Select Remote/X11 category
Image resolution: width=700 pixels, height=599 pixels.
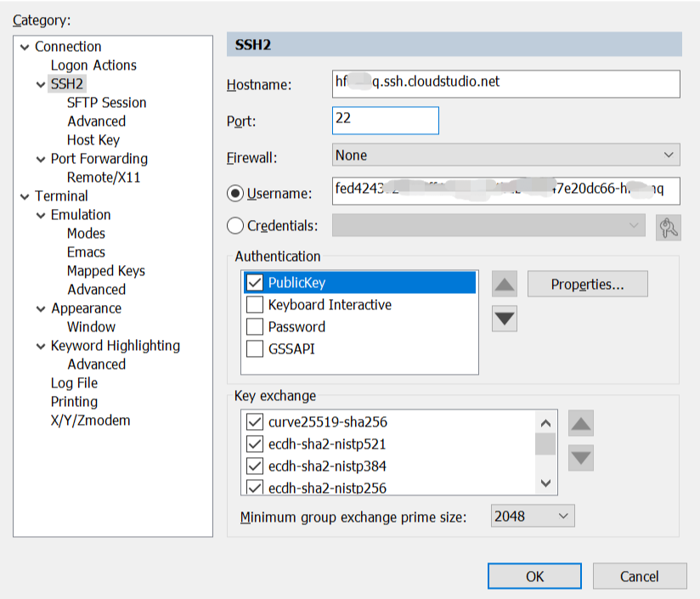(x=104, y=178)
